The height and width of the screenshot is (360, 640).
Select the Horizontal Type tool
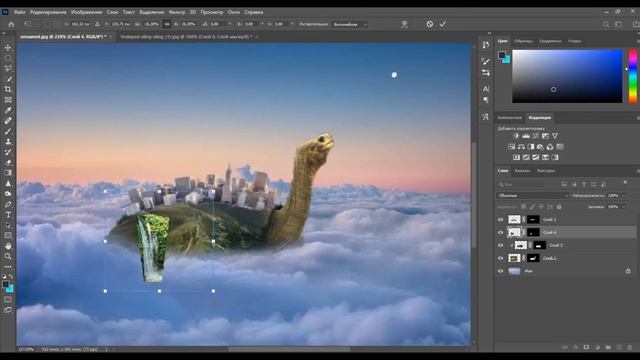[8, 215]
